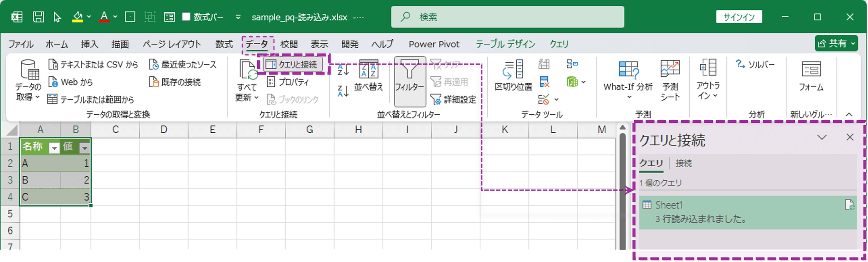The width and height of the screenshot is (868, 262).
Task: Select row header 5
Action: [x=10, y=214]
